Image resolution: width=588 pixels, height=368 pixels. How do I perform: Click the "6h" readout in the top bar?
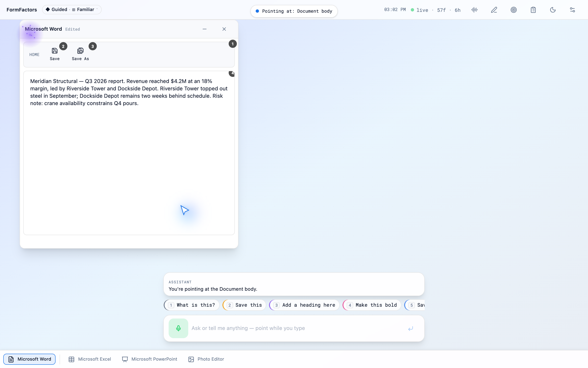(x=458, y=10)
